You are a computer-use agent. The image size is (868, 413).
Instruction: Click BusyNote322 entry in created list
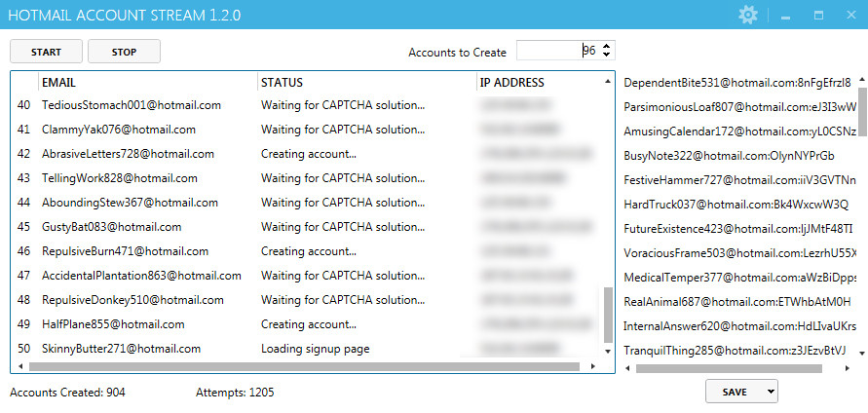729,156
